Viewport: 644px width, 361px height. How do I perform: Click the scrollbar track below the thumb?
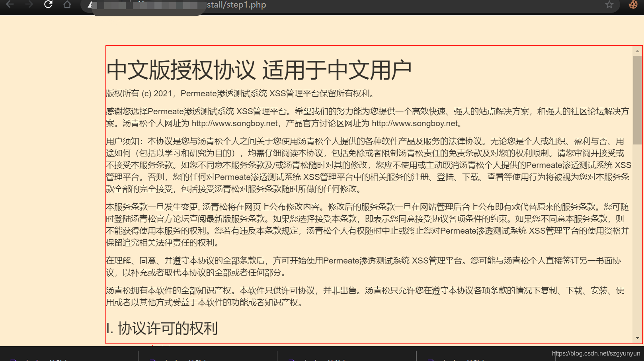coord(636,239)
